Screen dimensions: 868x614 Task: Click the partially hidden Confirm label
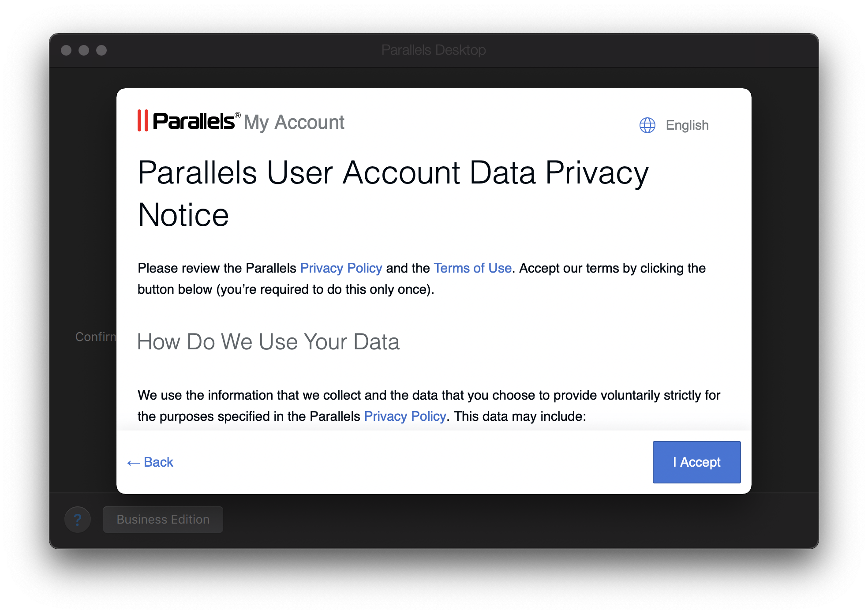tap(96, 337)
